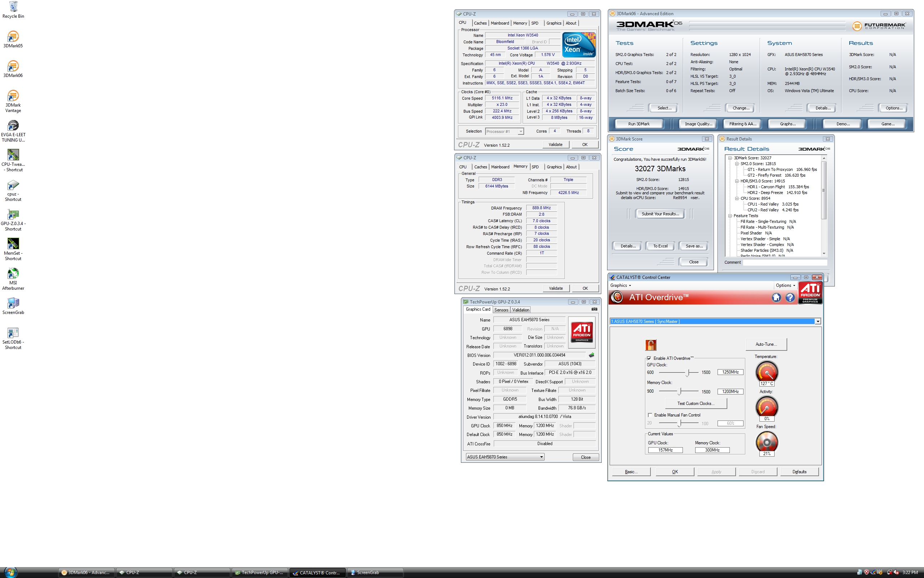Viewport: 924px width, 578px height.
Task: Click the manual fan speed slider handle
Action: tap(680, 423)
